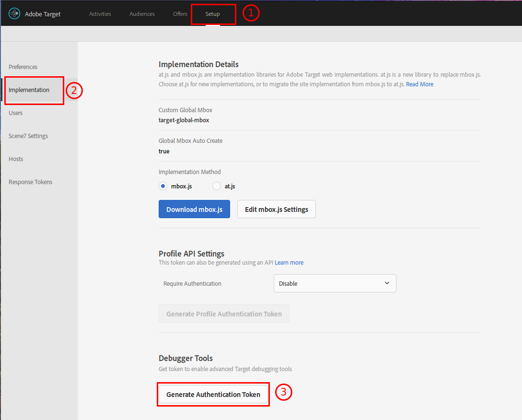Follow the Read More link
The width and height of the screenshot is (522, 420).
(419, 84)
